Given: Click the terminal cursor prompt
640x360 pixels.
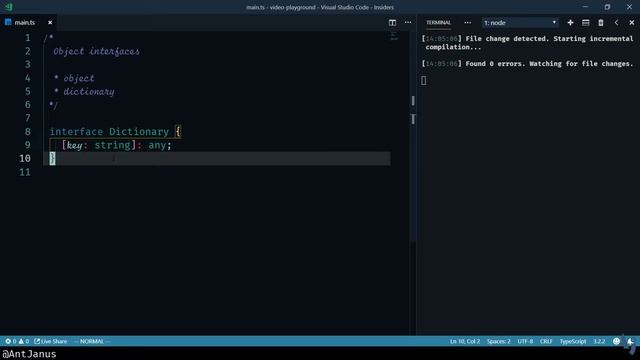Looking at the screenshot, I should click(424, 80).
